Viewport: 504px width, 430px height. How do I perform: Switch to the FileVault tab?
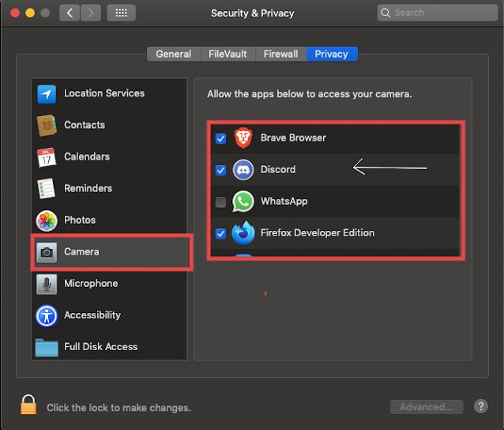[x=228, y=54]
